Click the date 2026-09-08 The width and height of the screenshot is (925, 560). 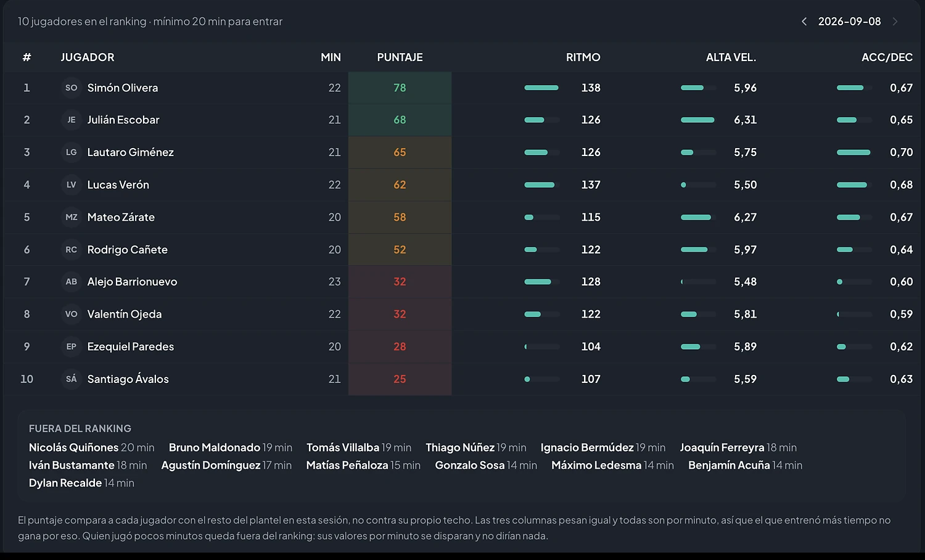coord(849,22)
